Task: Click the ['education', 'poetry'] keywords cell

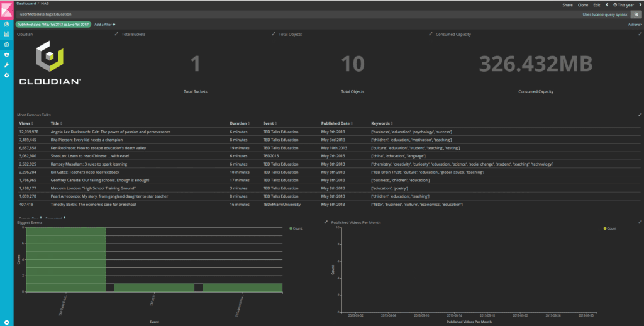Action: point(389,188)
